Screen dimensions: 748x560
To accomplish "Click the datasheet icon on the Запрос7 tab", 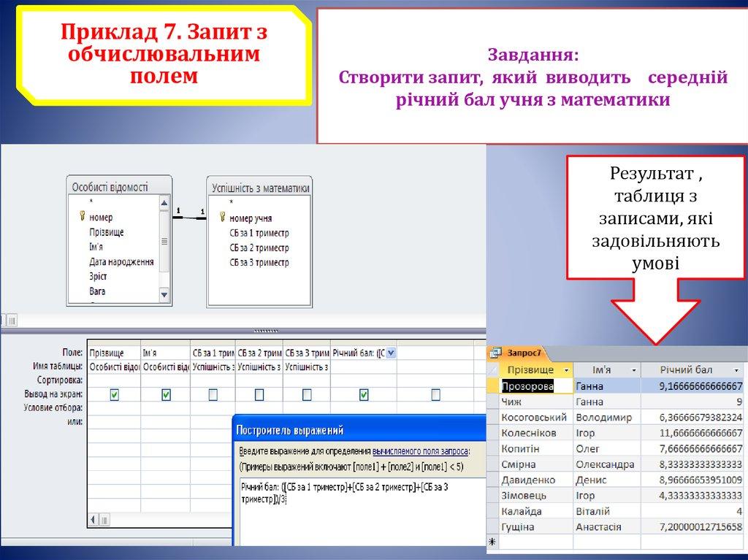I will (x=497, y=351).
